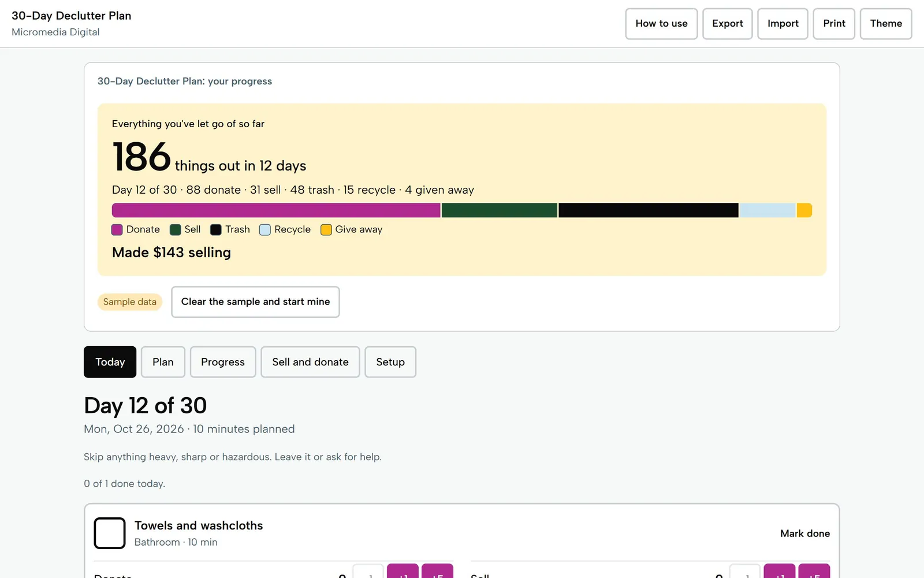Open the Setup tab
This screenshot has height=578, width=924.
(x=390, y=362)
